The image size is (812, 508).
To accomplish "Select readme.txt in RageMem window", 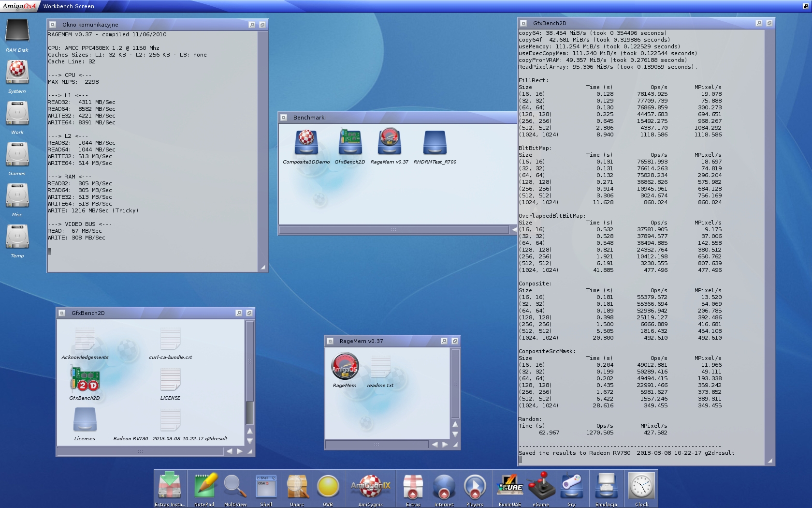I will click(380, 367).
